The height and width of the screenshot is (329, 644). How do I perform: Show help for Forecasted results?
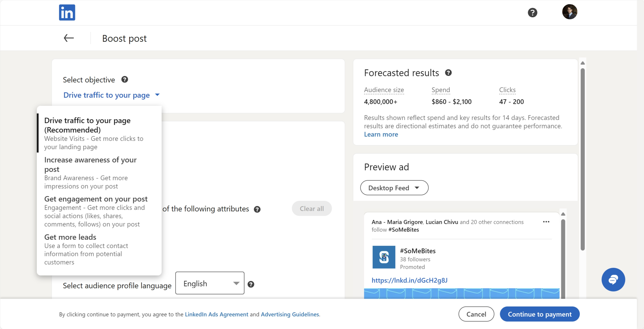[448, 73]
